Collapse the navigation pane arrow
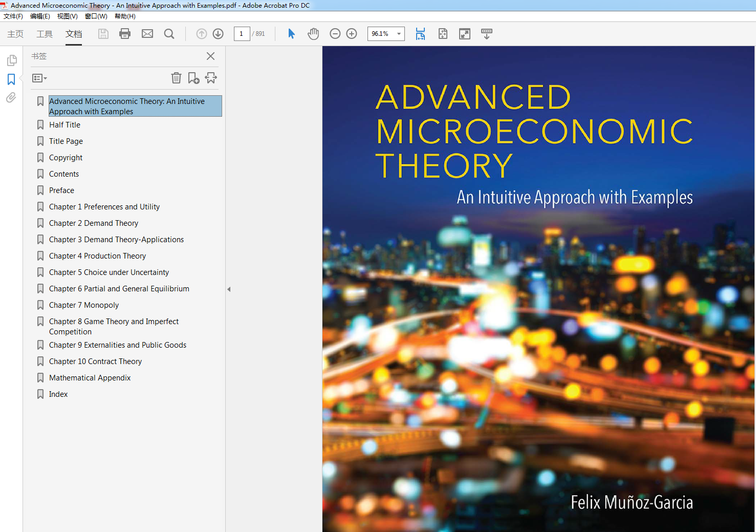 click(x=229, y=289)
